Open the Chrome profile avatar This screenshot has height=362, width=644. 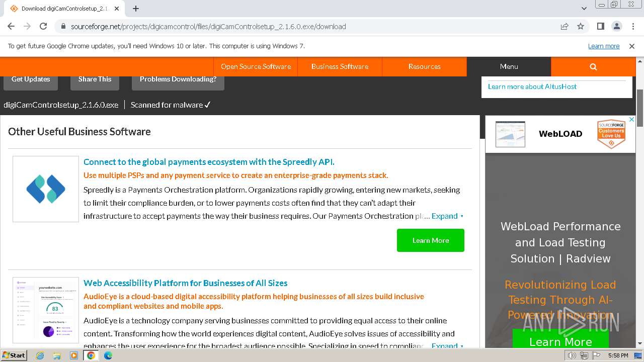point(616,26)
